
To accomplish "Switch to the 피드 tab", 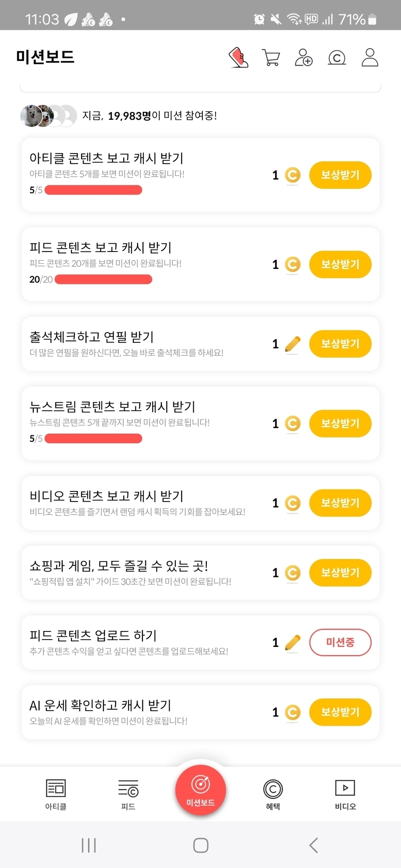I will point(128,794).
